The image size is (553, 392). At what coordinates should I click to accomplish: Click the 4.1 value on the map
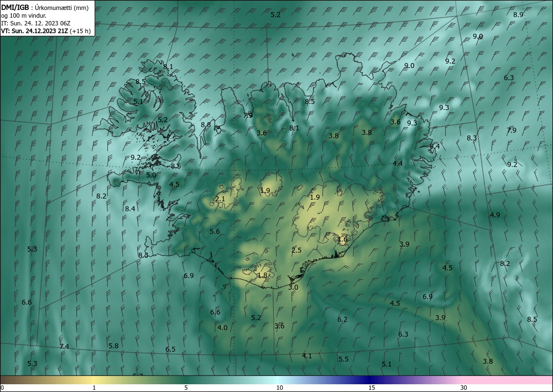pos(307,356)
